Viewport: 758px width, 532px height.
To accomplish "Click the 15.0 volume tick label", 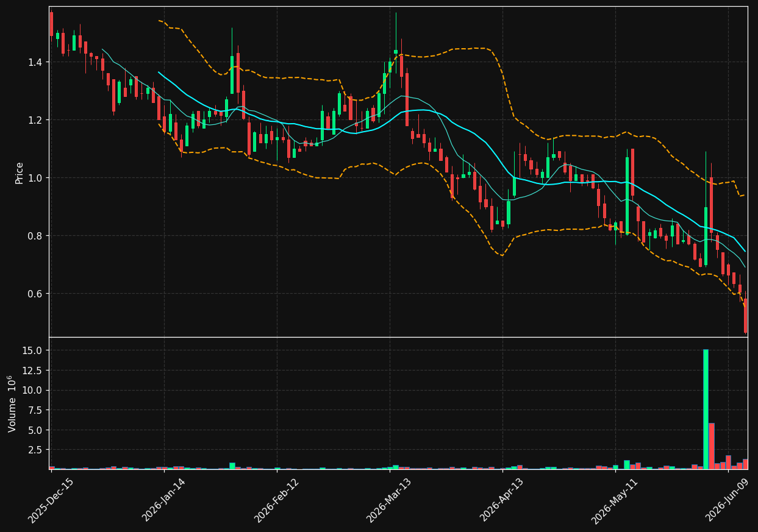I will (34, 350).
